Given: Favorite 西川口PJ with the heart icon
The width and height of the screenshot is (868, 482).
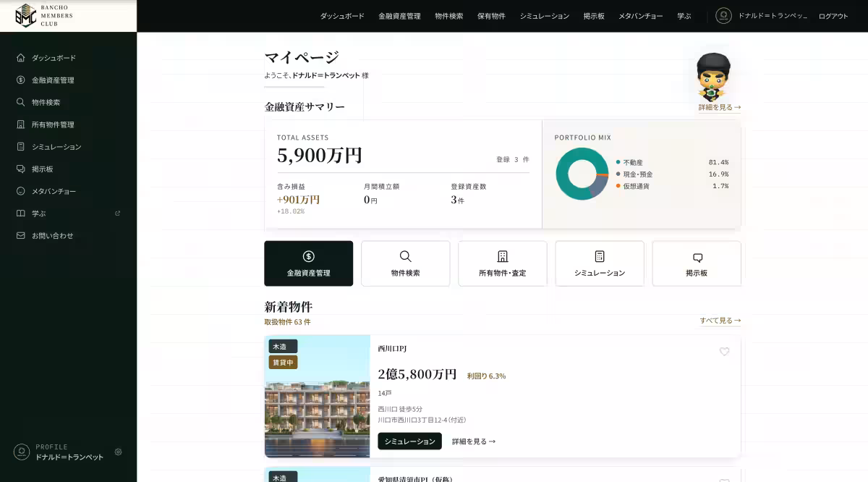Looking at the screenshot, I should pyautogui.click(x=724, y=352).
